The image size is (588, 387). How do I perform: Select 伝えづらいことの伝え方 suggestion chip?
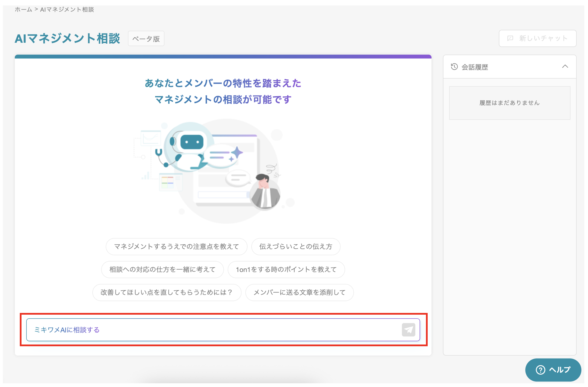click(295, 246)
